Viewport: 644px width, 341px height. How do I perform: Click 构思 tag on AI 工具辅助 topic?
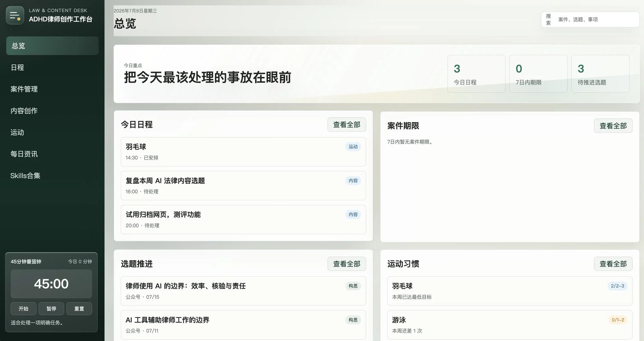pos(353,320)
